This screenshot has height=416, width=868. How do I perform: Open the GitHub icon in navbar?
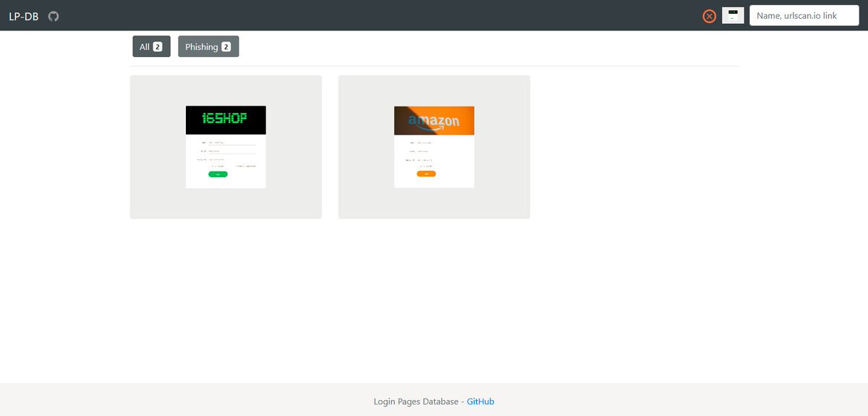click(x=54, y=16)
